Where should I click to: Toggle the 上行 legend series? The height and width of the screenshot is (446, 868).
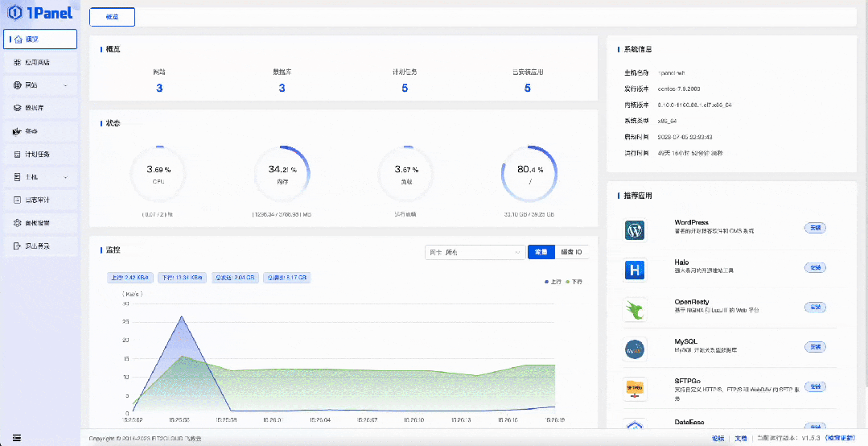pyautogui.click(x=553, y=282)
